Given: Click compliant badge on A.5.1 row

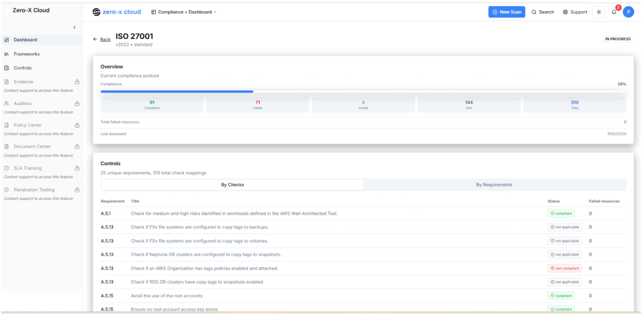Looking at the screenshot, I should (561, 214).
